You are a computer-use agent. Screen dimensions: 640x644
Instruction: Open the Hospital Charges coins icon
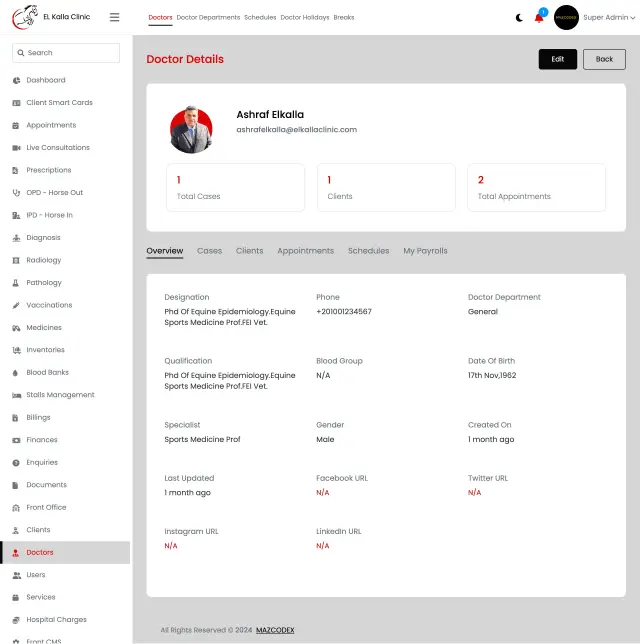pyautogui.click(x=16, y=620)
